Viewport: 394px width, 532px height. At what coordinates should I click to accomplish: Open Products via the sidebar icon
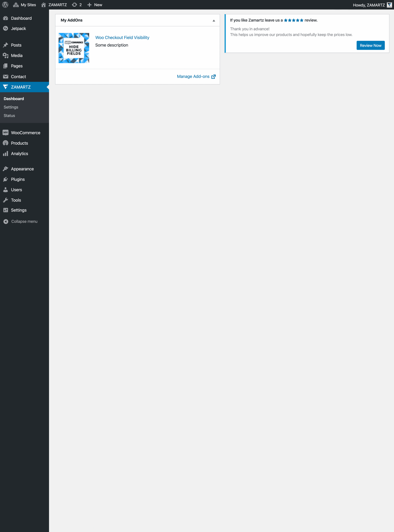tap(5, 143)
